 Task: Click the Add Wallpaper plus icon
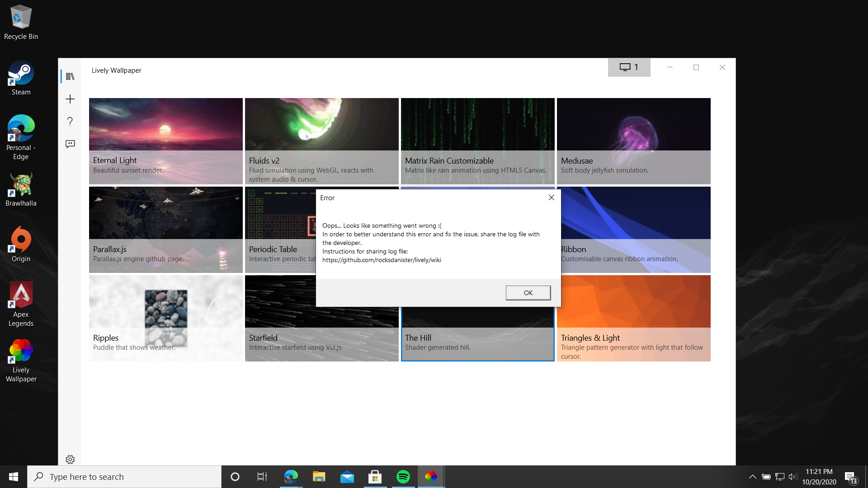click(70, 99)
